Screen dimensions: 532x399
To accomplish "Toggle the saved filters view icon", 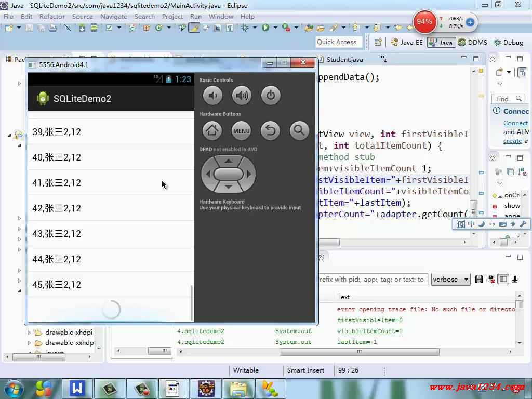I will tap(503, 279).
